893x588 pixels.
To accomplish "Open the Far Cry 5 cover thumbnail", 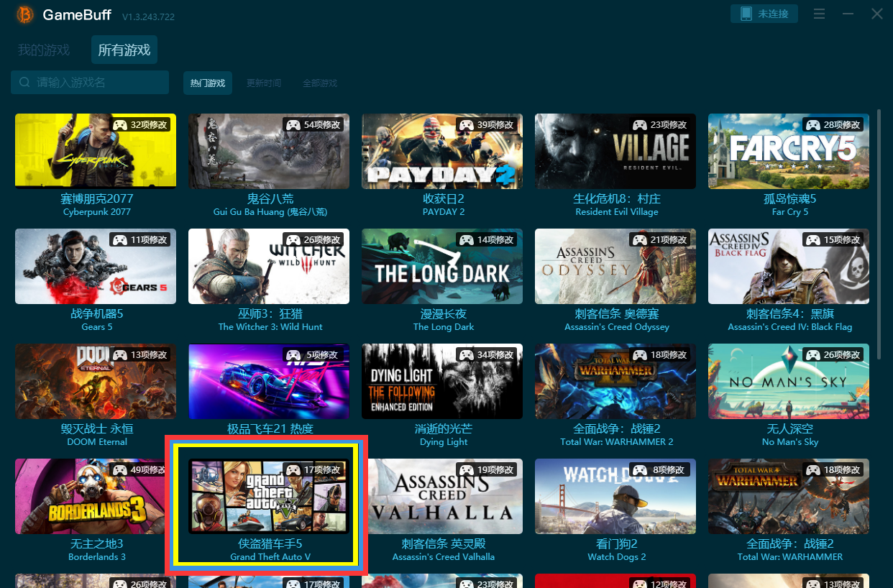I will point(789,151).
